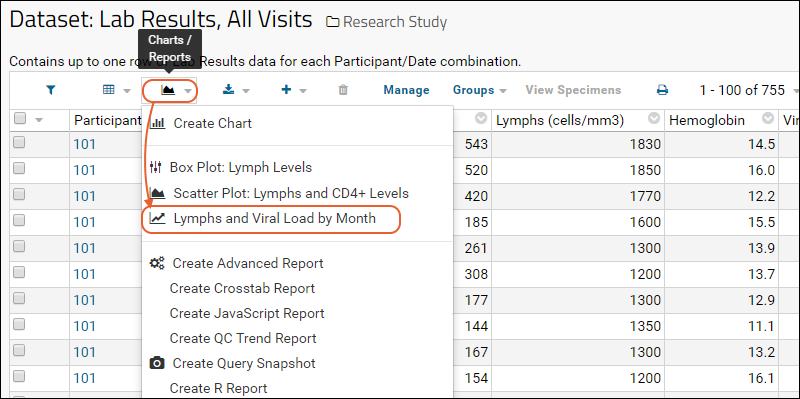Viewport: 800px width, 399px height.
Task: Click the Research Study folder icon
Action: point(333,22)
